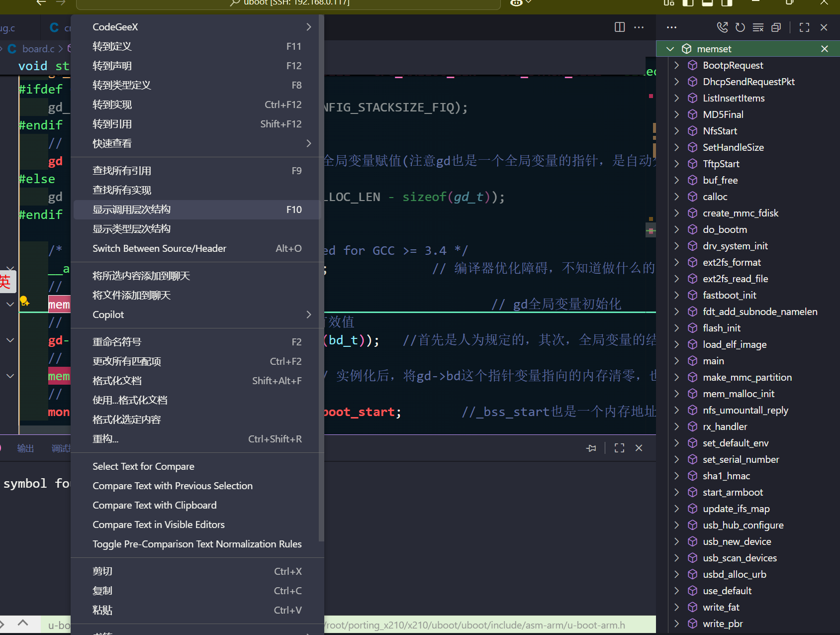Choose 将文件添加到聊天 menu entry
The image size is (840, 635).
[197, 295]
